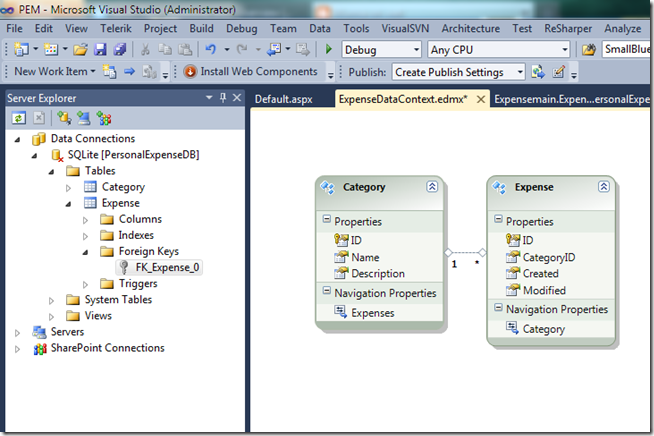Start debugging with green play icon
This screenshot has width=654, height=436.
tap(329, 49)
